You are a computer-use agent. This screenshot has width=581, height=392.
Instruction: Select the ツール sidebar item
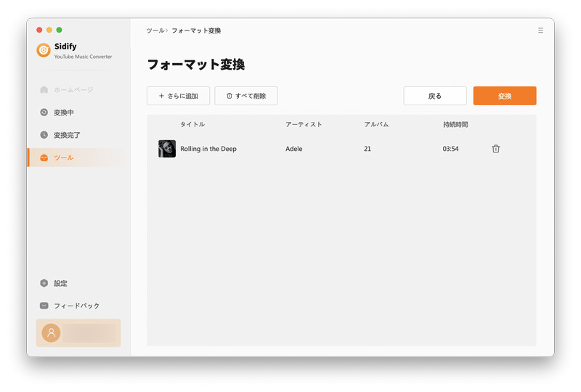tap(78, 158)
